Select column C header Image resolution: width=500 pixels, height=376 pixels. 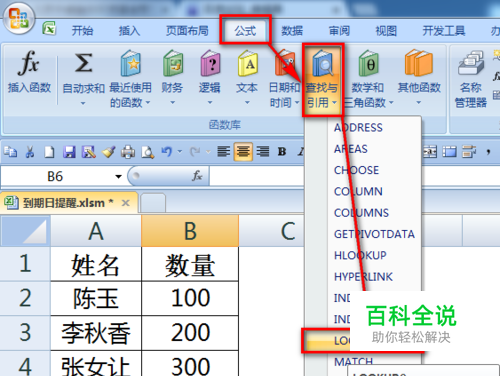click(287, 231)
